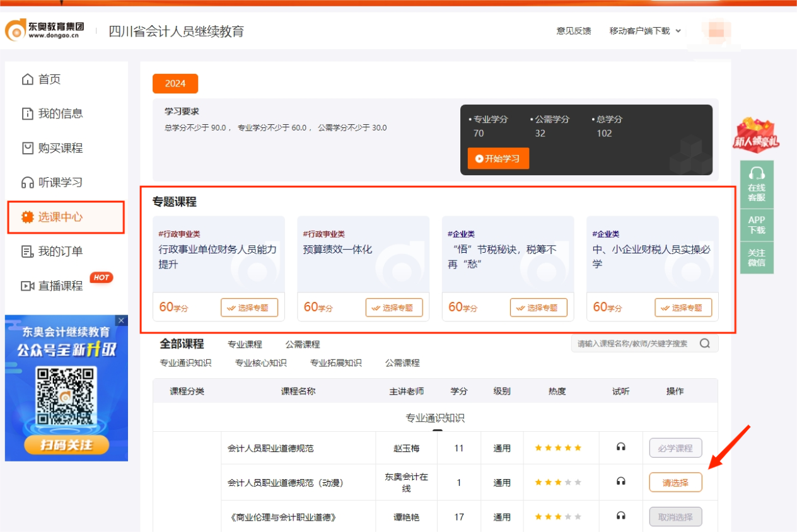This screenshot has width=797, height=532.
Task: Toggle audition for 会计人员职业道德规范
Action: (x=620, y=448)
